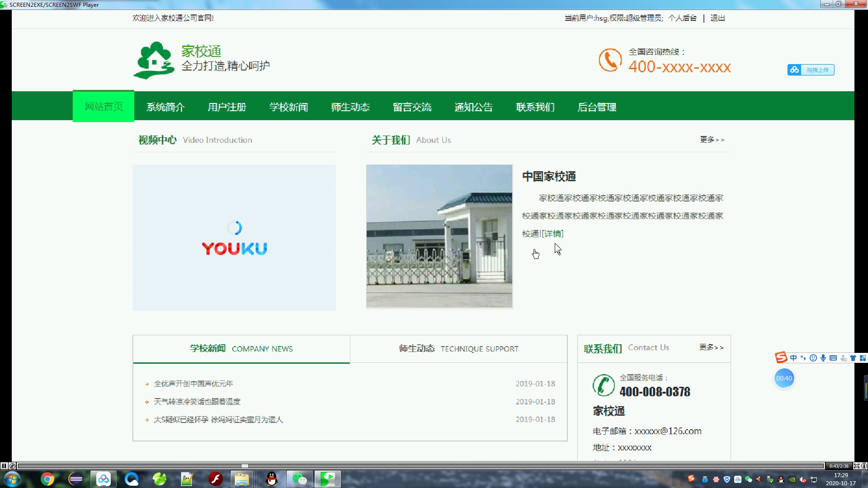The width and height of the screenshot is (868, 488).
Task: Click 更多>> beside Contact Us
Action: pyautogui.click(x=712, y=347)
